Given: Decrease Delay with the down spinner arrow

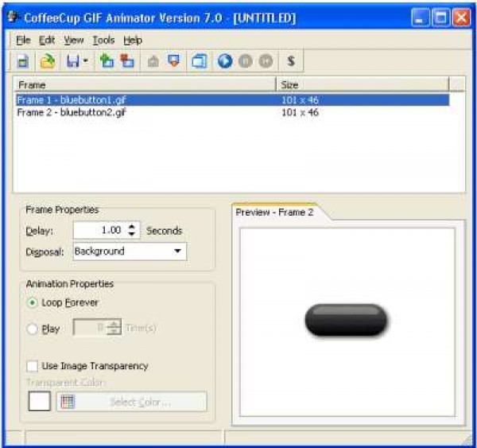Looking at the screenshot, I should click(x=132, y=234).
